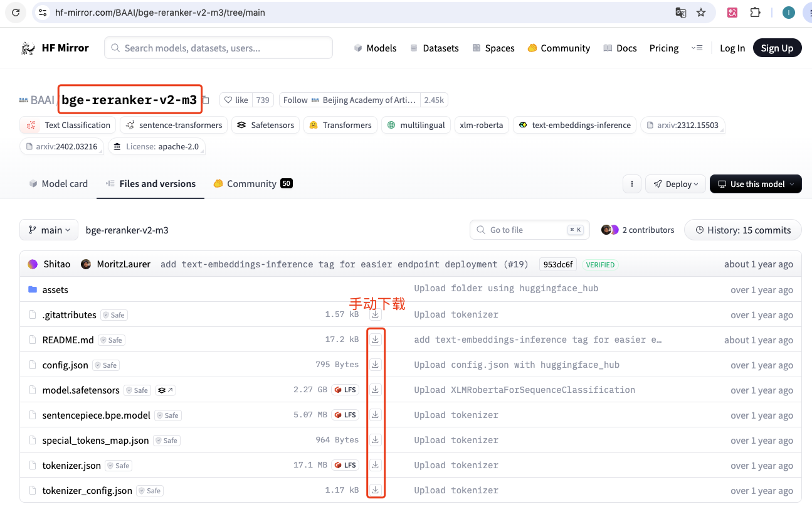The height and width of the screenshot is (509, 812).
Task: Open the Community tab with 50 discussions
Action: (x=253, y=183)
